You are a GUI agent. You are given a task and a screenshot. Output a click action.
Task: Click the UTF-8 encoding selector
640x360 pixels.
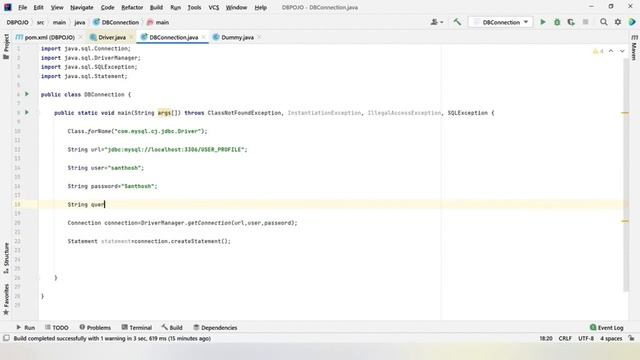[586, 338]
